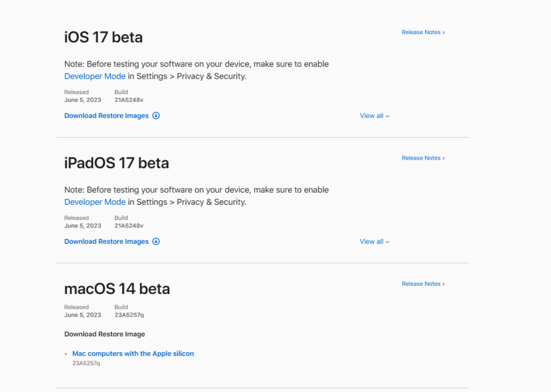Open Release Notes for iOS 17 beta
551x392 pixels.
click(x=423, y=32)
